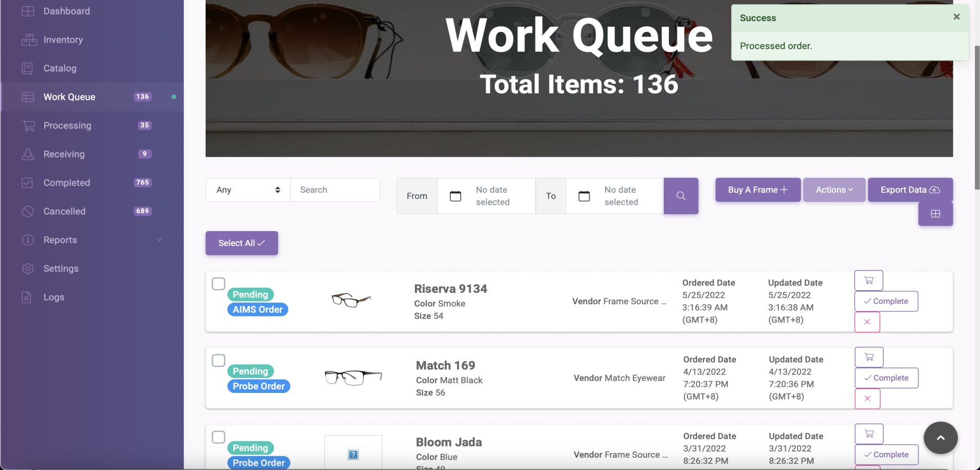Open the Processing section
The width and height of the screenshot is (980, 470).
pos(67,125)
